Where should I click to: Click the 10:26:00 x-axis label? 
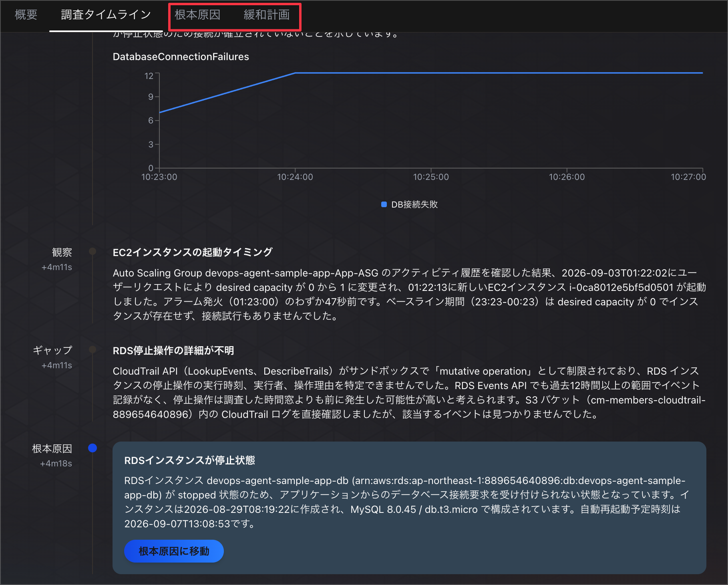point(567,177)
